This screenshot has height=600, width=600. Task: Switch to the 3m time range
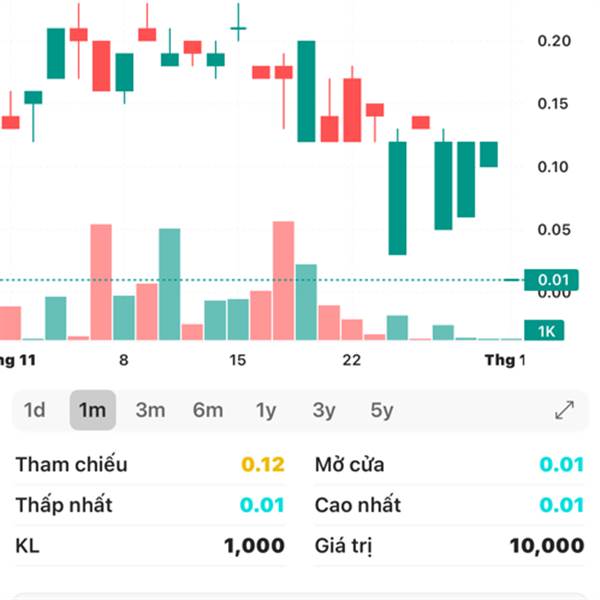pyautogui.click(x=150, y=410)
